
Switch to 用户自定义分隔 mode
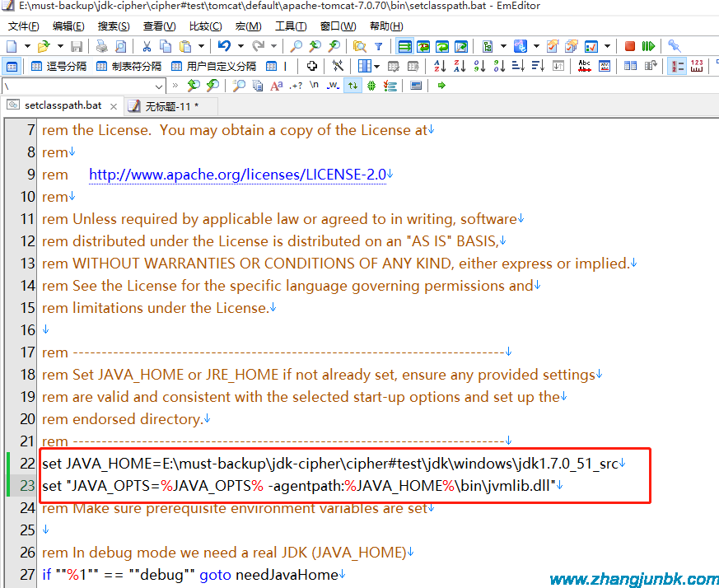(x=214, y=67)
